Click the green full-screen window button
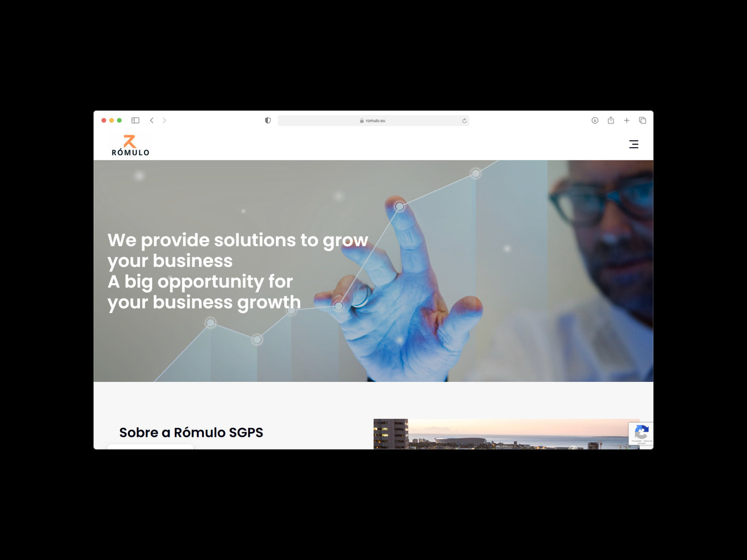Screen dimensions: 747x560 pyautogui.click(x=120, y=121)
